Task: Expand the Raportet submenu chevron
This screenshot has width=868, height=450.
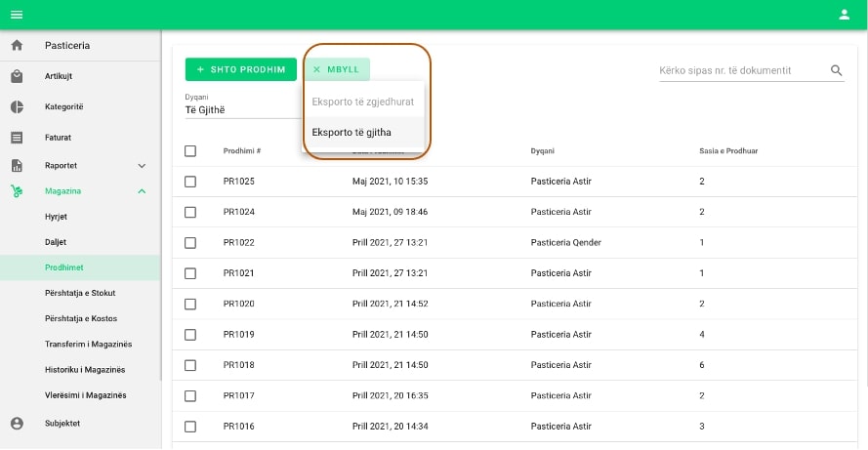Action: click(x=142, y=167)
